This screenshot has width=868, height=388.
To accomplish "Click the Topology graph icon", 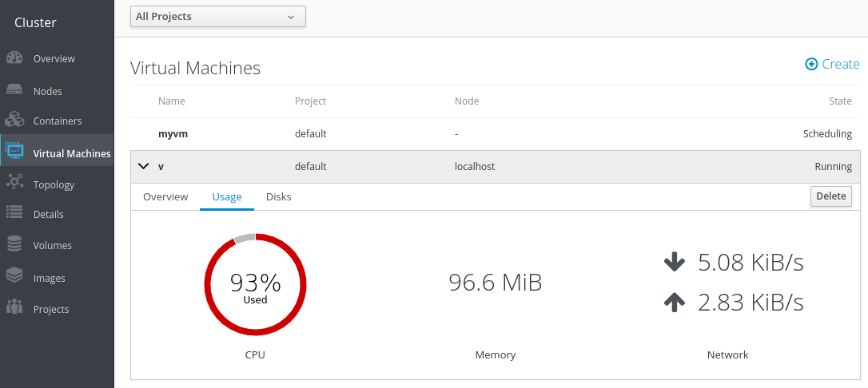I will coord(14,184).
